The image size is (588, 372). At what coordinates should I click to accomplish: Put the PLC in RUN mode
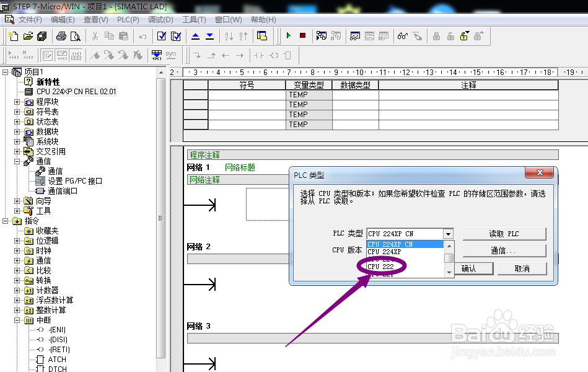click(288, 36)
